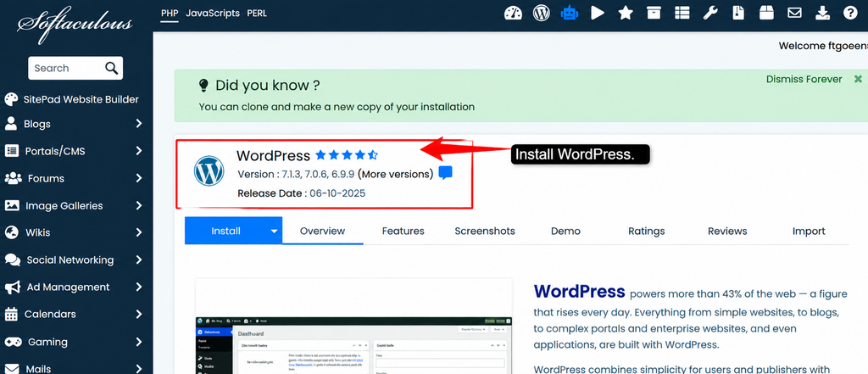This screenshot has height=374, width=868.
Task: Click the blue robot AI assistant icon
Action: click(569, 13)
